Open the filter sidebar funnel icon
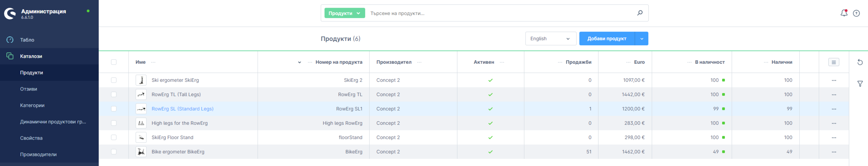The image size is (868, 166). click(x=860, y=84)
